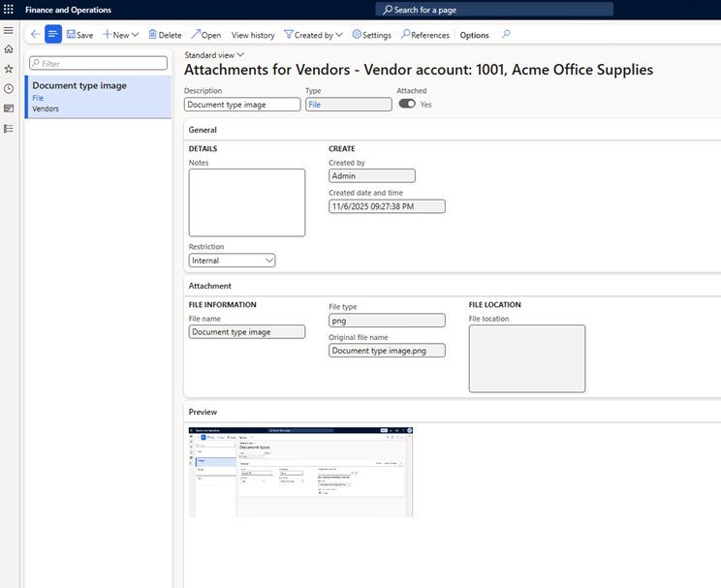The image size is (721, 588).
Task: Expand the hamburger navigation pane icon
Action: tap(9, 30)
